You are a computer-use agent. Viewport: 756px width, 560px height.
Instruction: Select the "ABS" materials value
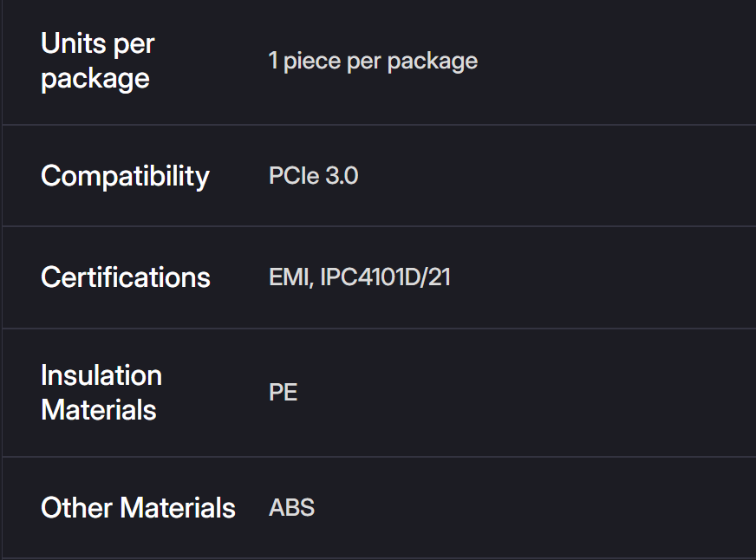coord(292,507)
